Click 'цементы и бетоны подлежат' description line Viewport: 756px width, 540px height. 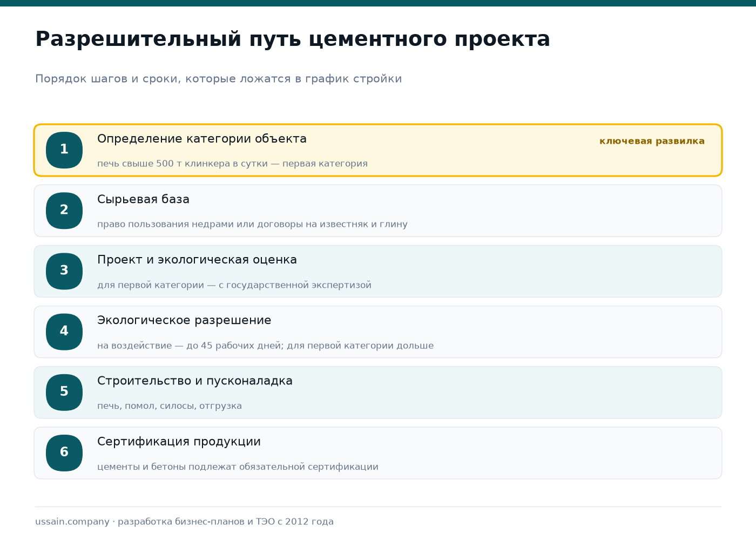coord(238,467)
